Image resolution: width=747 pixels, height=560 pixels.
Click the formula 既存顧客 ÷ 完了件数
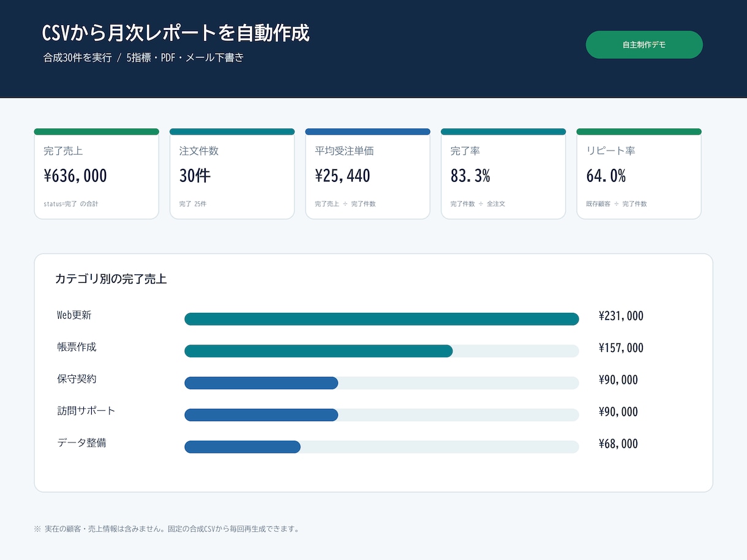point(617,204)
